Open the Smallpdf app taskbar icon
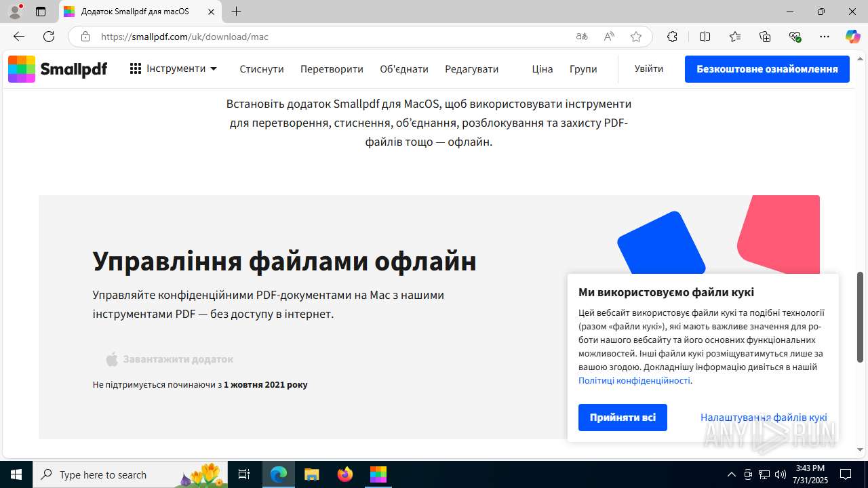The height and width of the screenshot is (488, 868). [378, 474]
